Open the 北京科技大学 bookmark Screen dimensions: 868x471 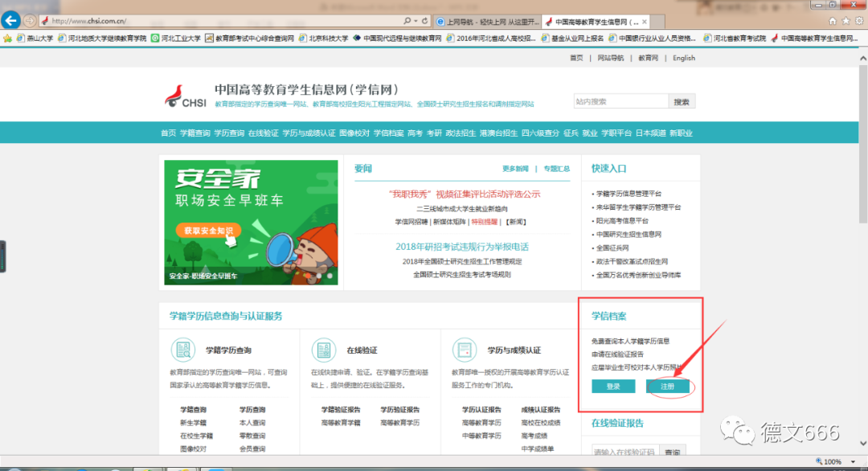click(324, 39)
